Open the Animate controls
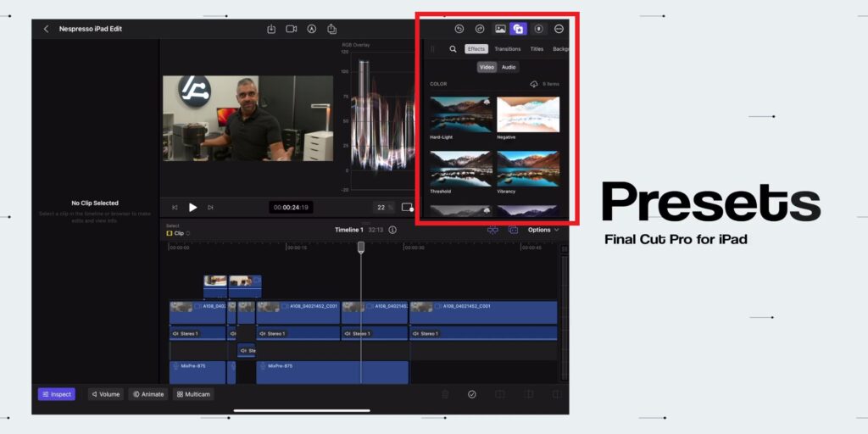Screen dimensions: 868x434 [x=148, y=394]
